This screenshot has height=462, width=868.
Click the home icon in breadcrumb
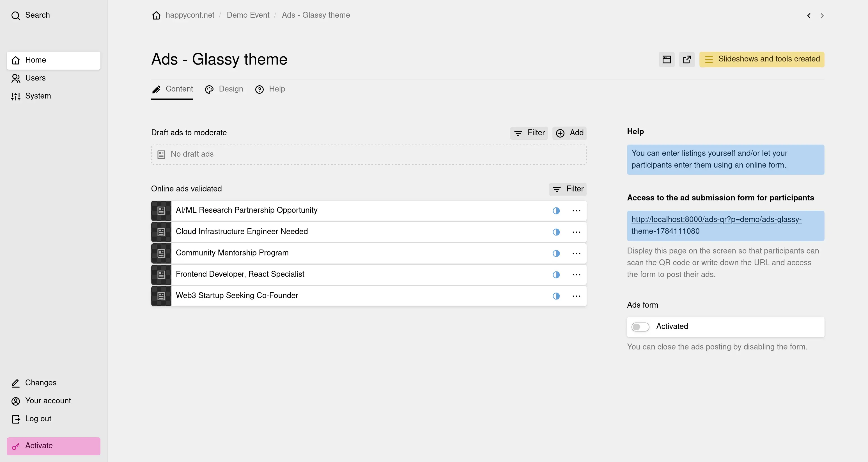tap(156, 15)
